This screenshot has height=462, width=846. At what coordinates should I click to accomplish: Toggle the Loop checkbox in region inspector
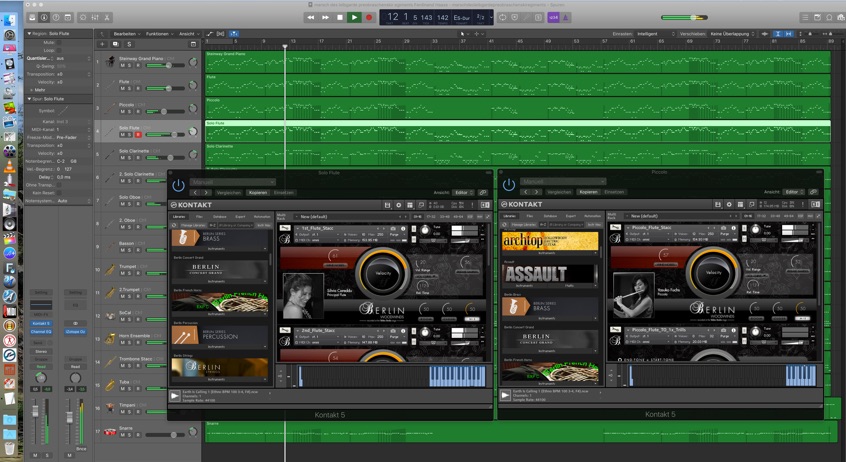[59, 50]
